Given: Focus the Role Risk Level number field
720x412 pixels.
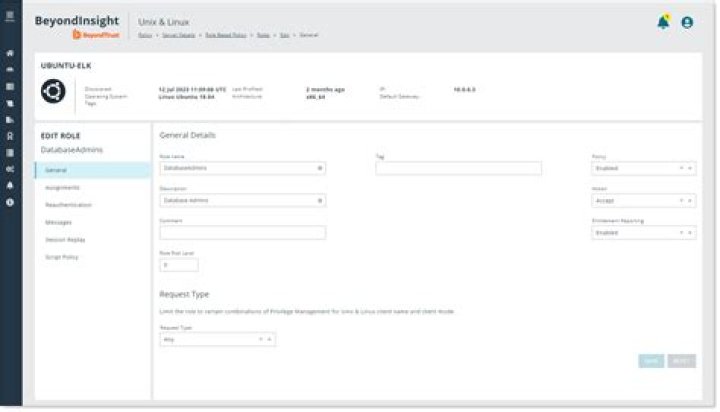Looking at the screenshot, I should 179,265.
